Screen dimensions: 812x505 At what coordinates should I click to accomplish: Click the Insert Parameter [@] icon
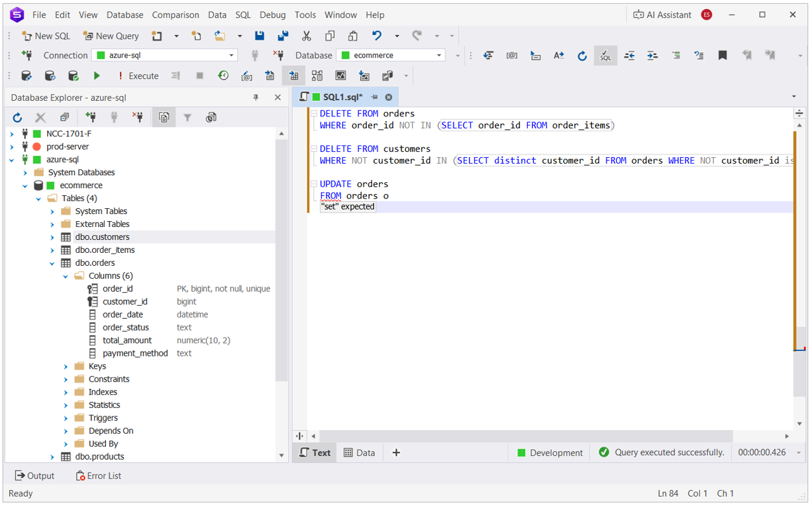(x=512, y=56)
